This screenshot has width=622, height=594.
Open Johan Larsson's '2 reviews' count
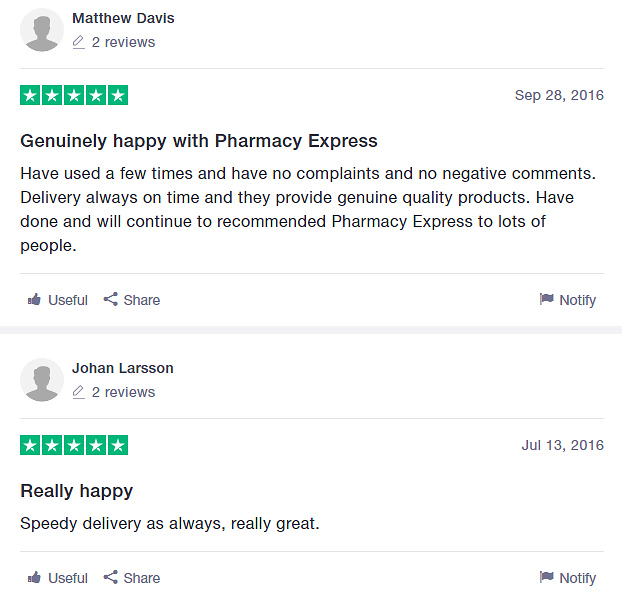pos(123,392)
